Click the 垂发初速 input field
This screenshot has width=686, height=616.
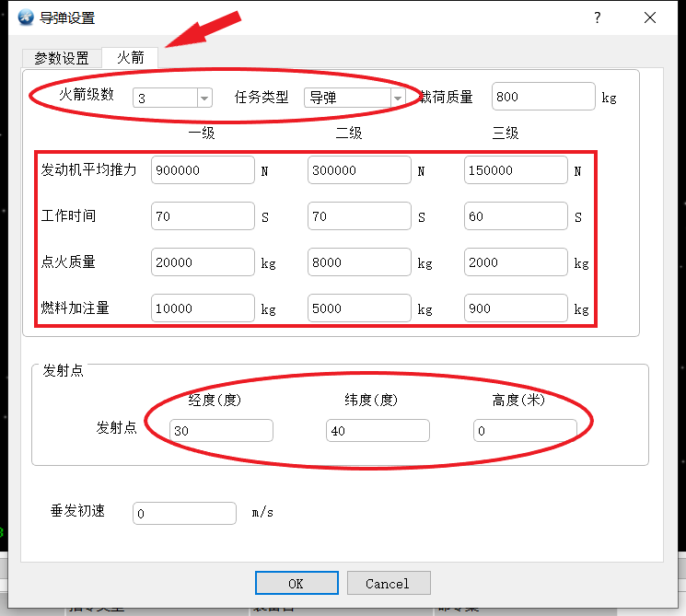(185, 513)
